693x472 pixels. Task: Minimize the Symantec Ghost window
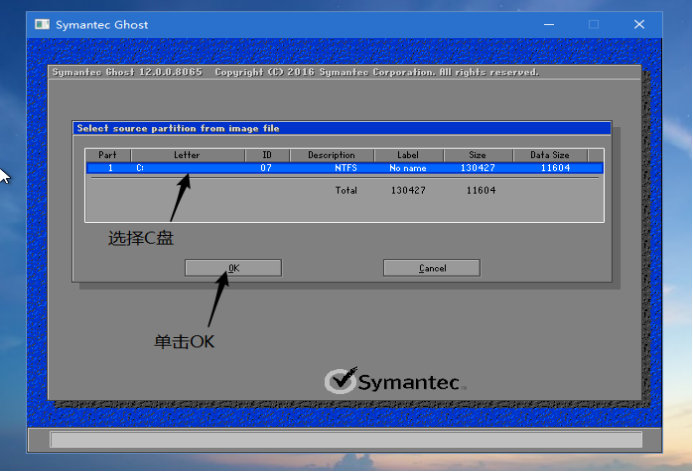click(549, 24)
